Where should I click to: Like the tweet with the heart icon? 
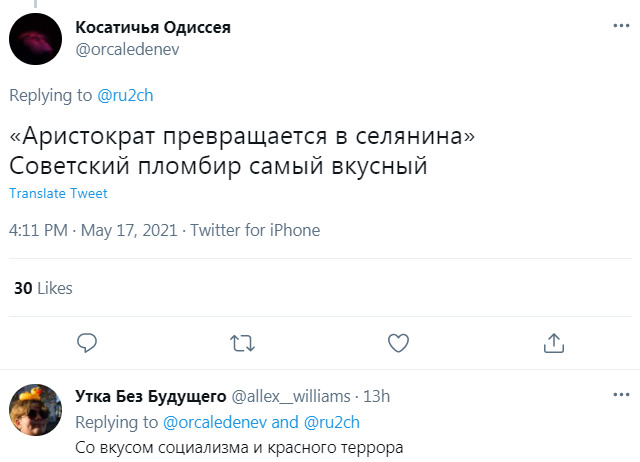point(398,343)
